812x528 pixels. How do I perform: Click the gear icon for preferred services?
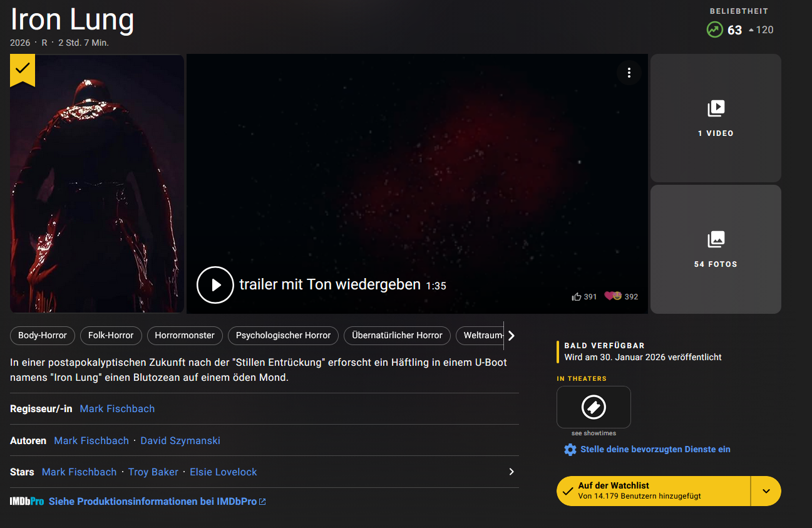(570, 450)
